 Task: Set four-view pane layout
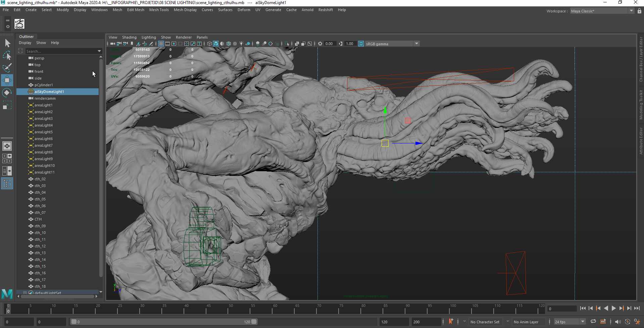tap(7, 158)
